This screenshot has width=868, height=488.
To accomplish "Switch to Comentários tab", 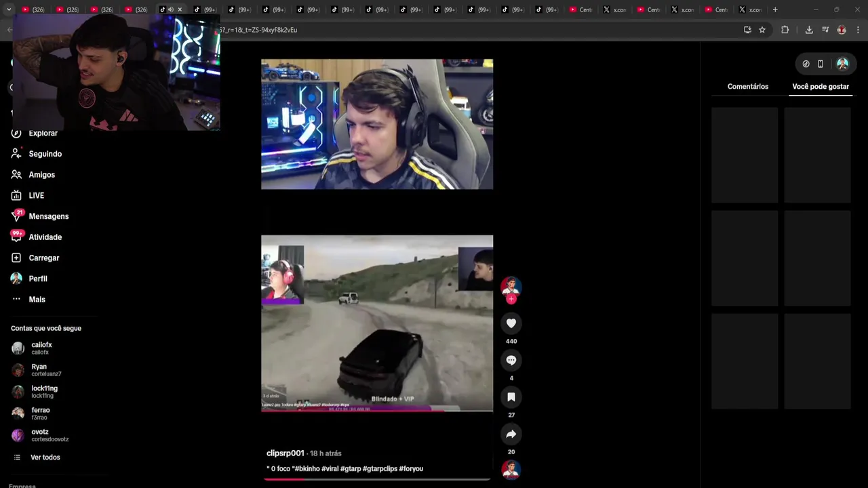I will click(x=748, y=87).
